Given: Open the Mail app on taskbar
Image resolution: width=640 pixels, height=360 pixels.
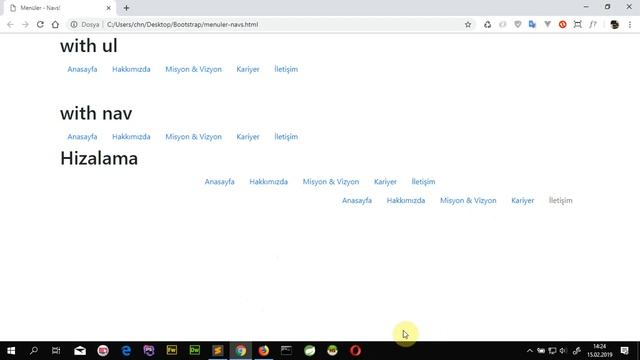Looking at the screenshot, I should click(80, 351).
